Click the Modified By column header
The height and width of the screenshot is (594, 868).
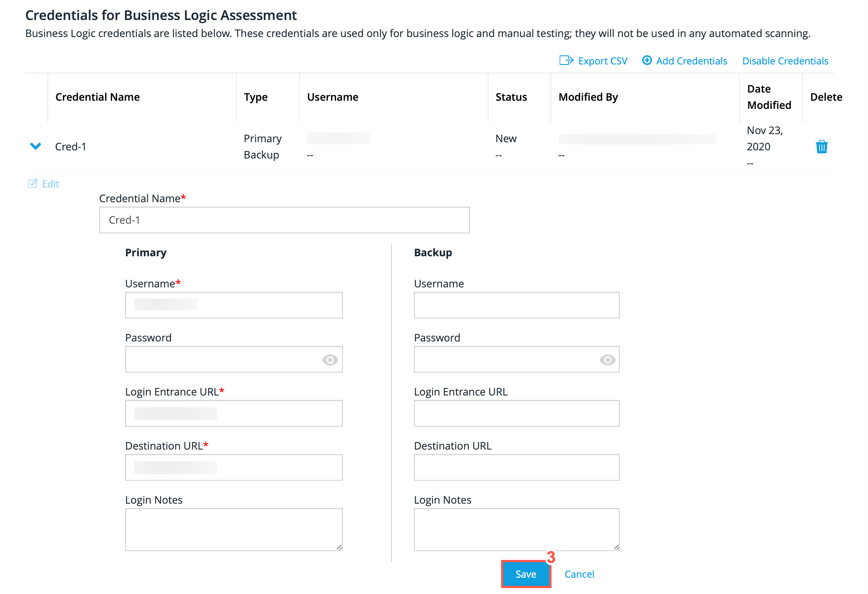588,97
